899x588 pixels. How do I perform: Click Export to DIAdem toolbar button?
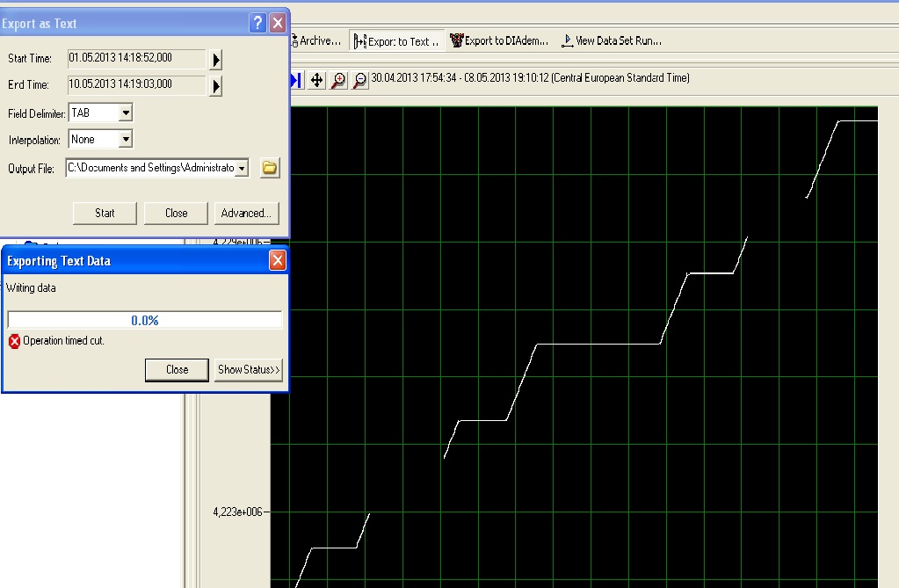(x=499, y=40)
